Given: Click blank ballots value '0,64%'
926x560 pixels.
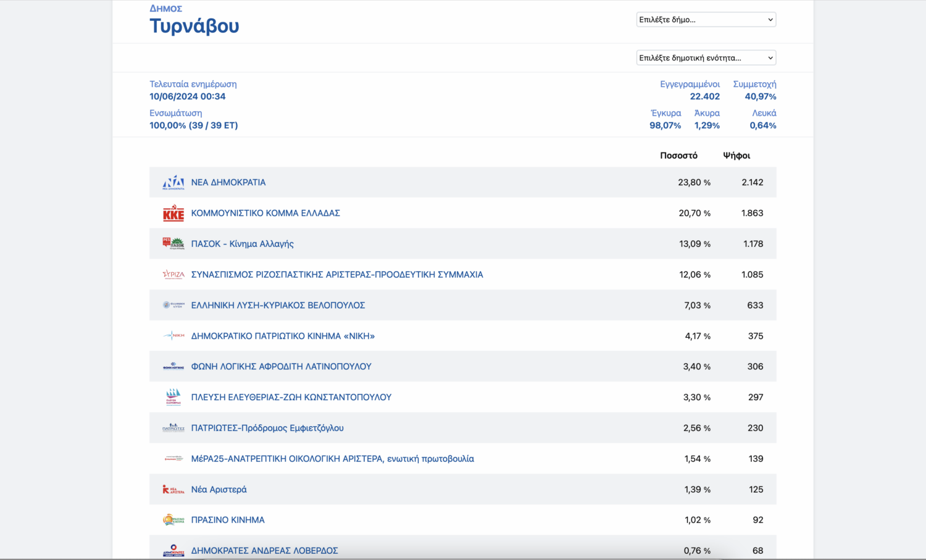Looking at the screenshot, I should pyautogui.click(x=763, y=125).
